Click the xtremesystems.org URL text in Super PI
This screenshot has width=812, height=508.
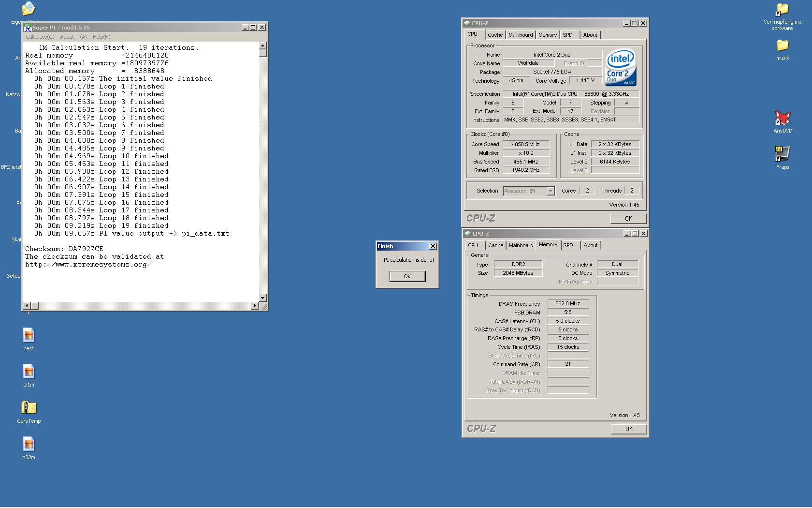pos(88,264)
